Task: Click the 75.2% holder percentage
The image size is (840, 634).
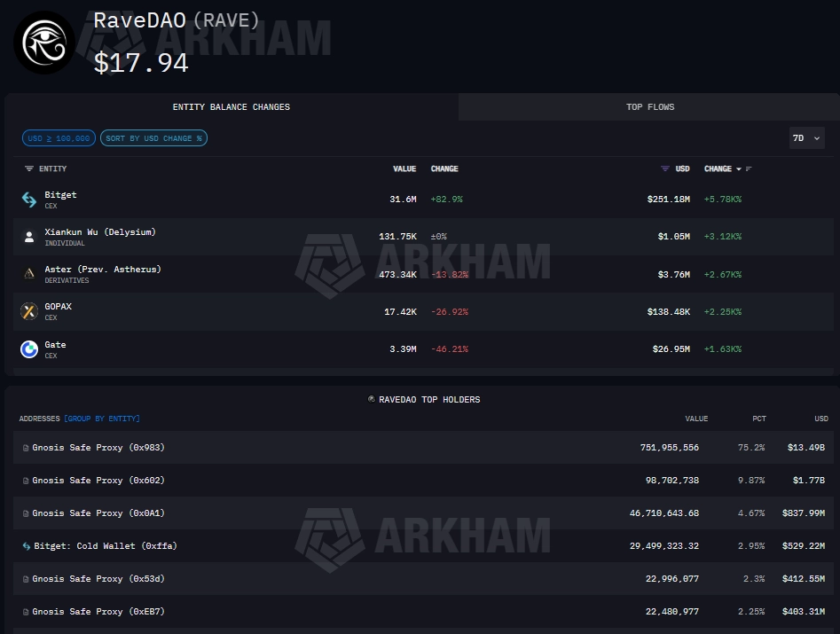Action: tap(751, 448)
